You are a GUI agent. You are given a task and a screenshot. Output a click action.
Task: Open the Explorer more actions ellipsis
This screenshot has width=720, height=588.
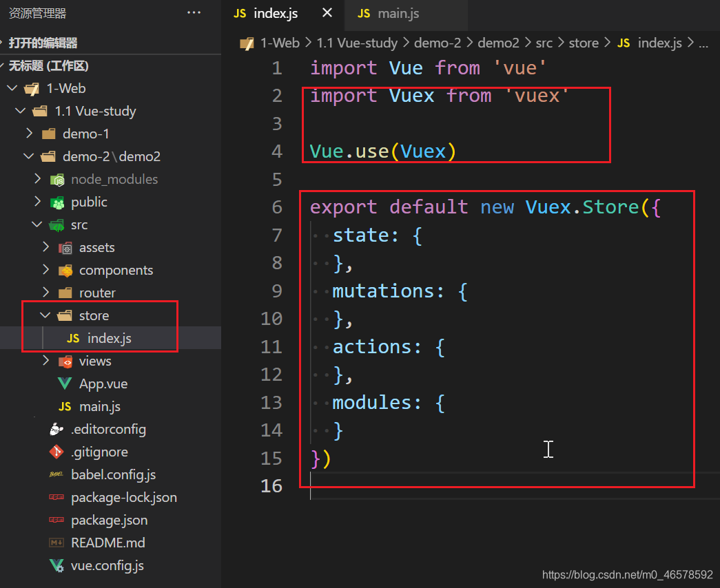[194, 13]
